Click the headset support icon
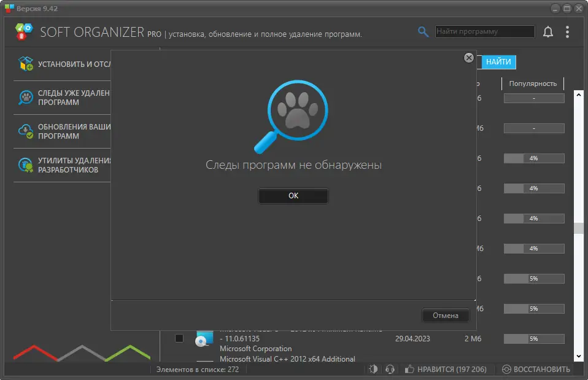588x380 pixels. 390,370
